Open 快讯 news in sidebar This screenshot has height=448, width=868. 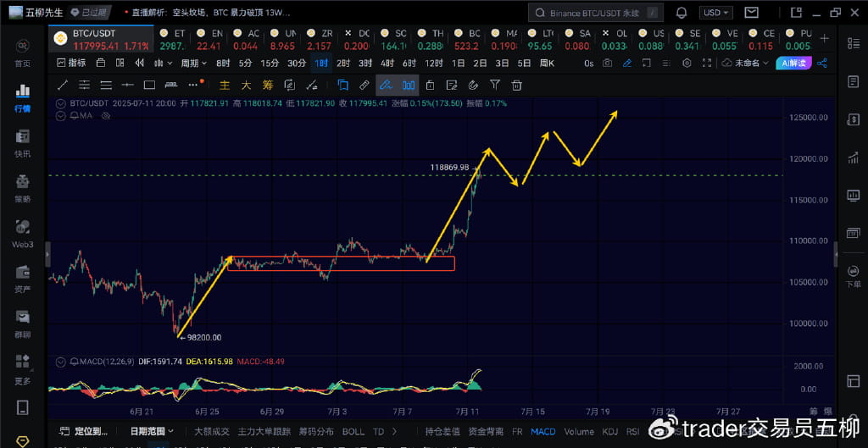click(23, 144)
